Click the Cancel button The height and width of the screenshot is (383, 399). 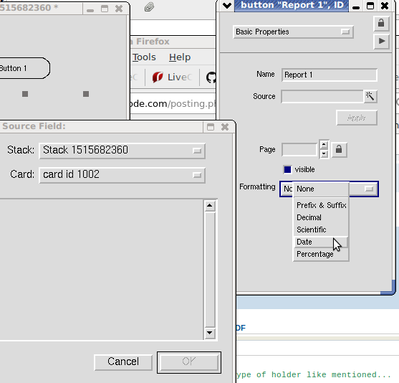point(123,362)
